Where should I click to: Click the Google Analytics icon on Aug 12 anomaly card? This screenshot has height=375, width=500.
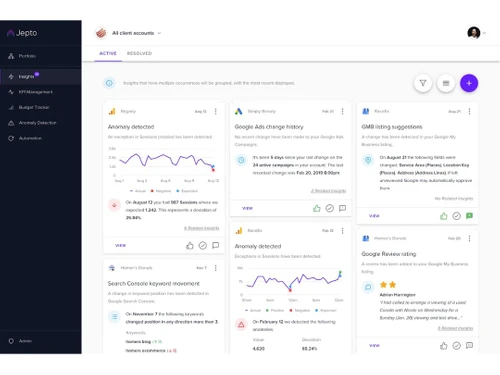pos(112,111)
